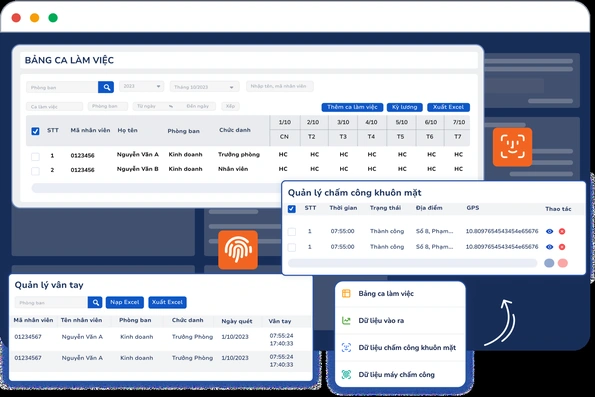Screen dimensions: 595x397
Task: View second face attendance record with eye icon
Action: [549, 247]
